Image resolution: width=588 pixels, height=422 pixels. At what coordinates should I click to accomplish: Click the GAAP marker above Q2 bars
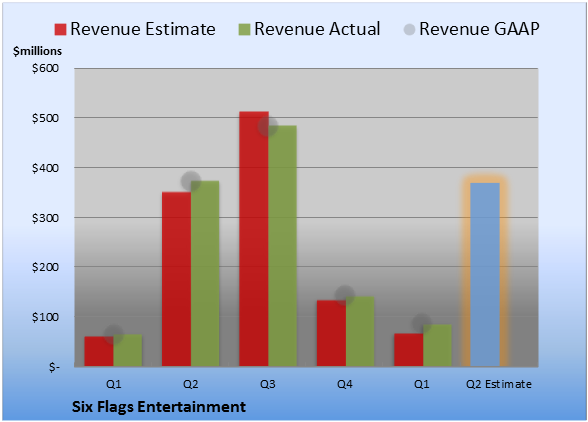click(191, 182)
